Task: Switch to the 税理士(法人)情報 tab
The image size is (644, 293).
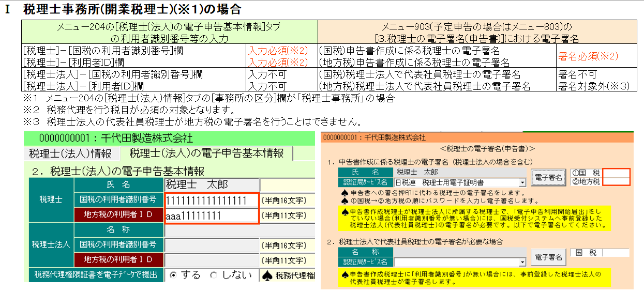Action: coord(70,153)
